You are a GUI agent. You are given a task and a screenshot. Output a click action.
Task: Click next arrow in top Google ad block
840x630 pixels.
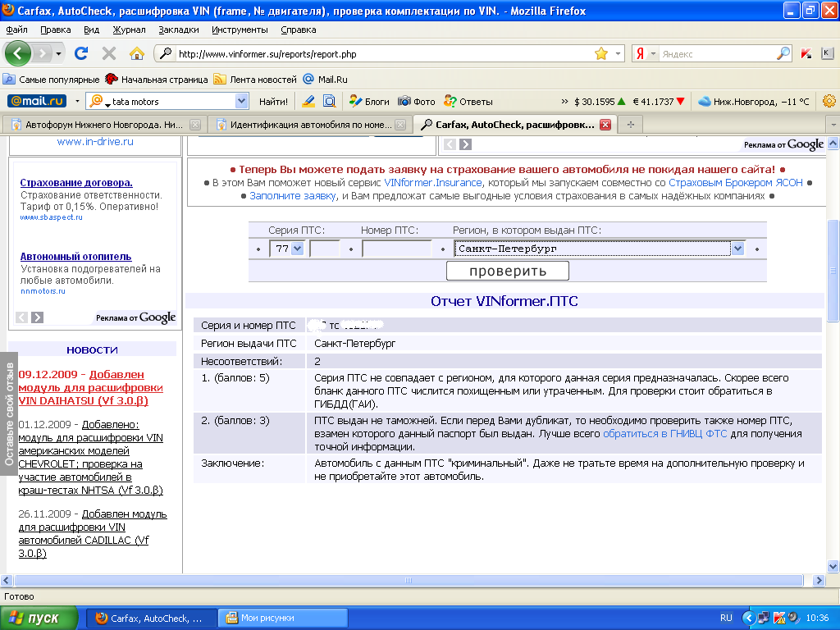click(466, 144)
